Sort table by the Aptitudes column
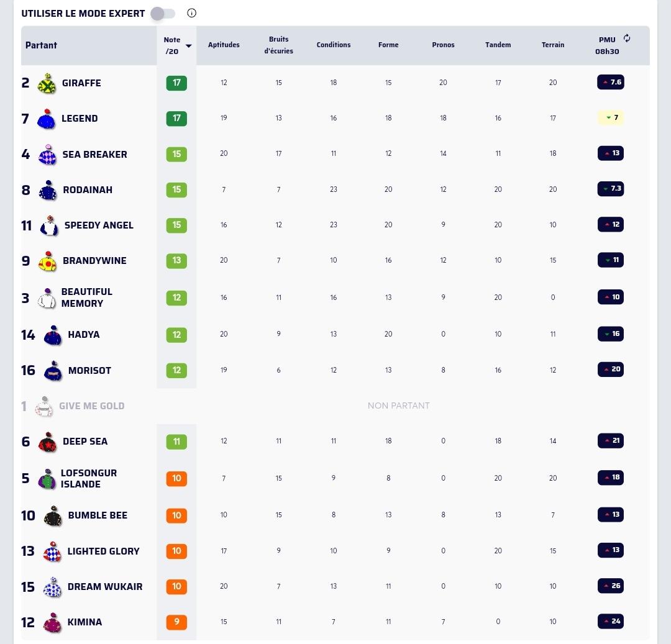Image resolution: width=671 pixels, height=644 pixels. (224, 45)
